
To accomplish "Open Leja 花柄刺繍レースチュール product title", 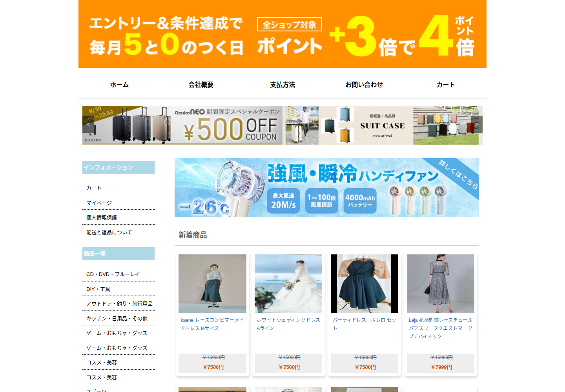I will coord(441,328).
